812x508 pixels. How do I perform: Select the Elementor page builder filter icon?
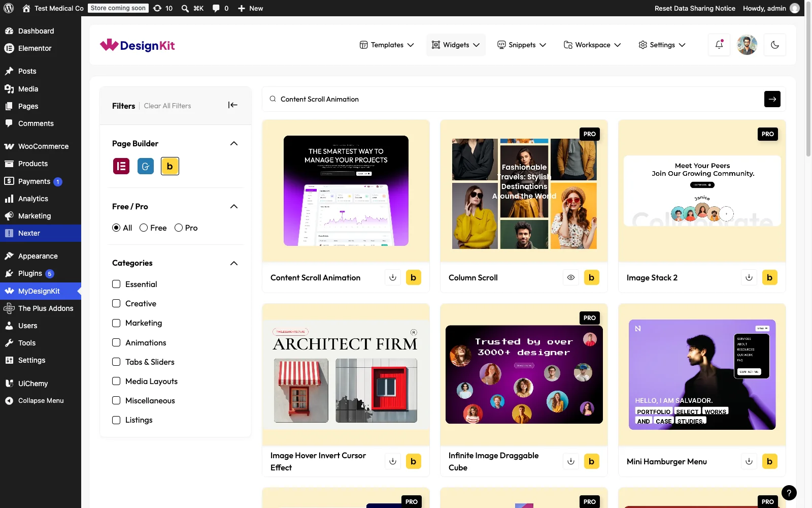tap(121, 166)
